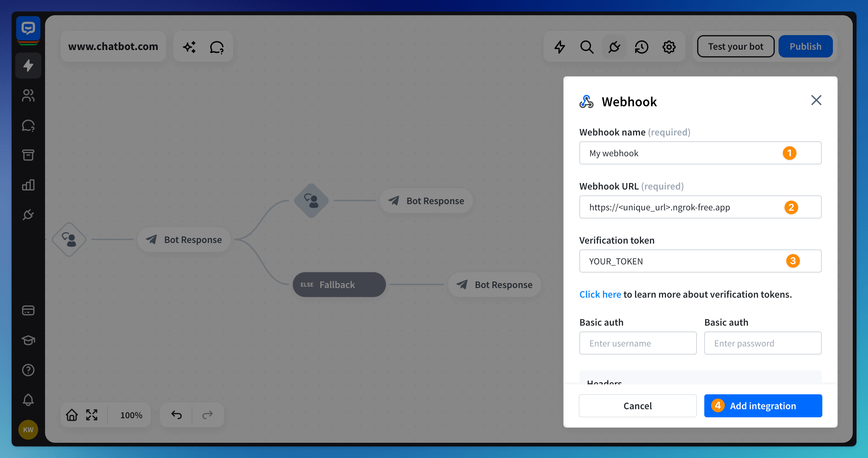Select the team members icon in sidebar

[28, 96]
